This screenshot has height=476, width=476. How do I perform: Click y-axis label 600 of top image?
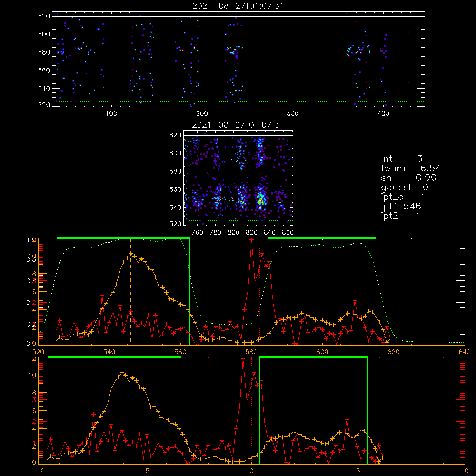(x=44, y=34)
